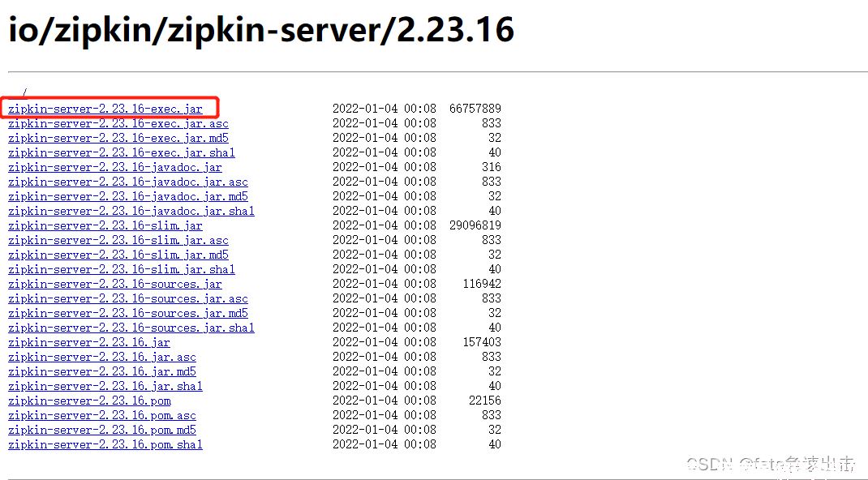
Task: Download zipkin-server-2.23.16-javadoc.jar
Action: click(x=114, y=167)
